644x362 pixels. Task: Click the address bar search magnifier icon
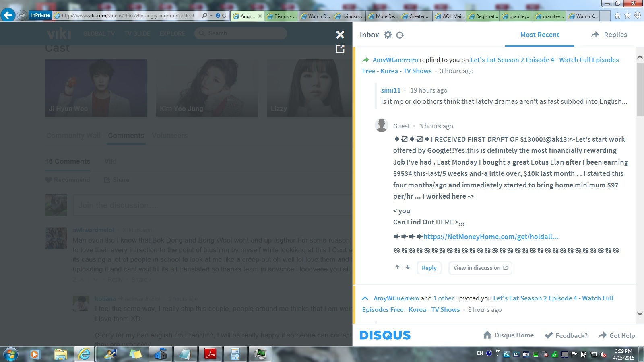click(x=205, y=16)
